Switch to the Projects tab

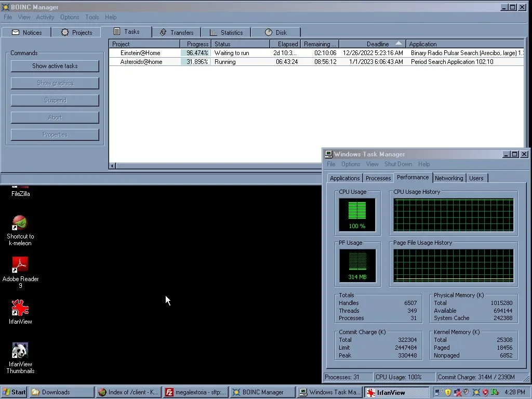76,33
